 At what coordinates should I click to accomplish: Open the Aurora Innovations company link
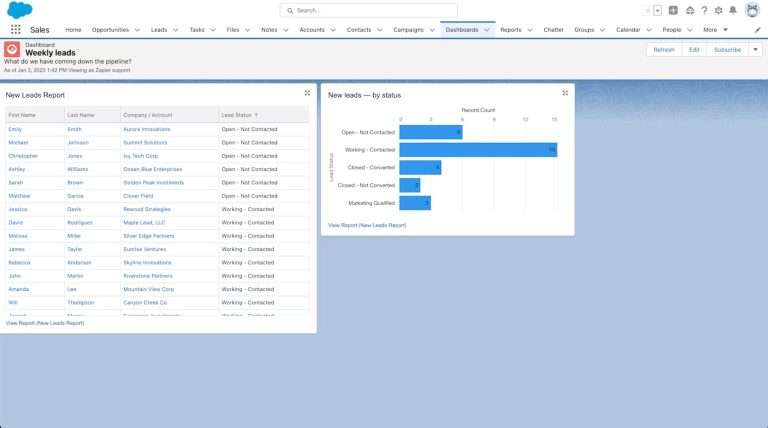pyautogui.click(x=146, y=129)
